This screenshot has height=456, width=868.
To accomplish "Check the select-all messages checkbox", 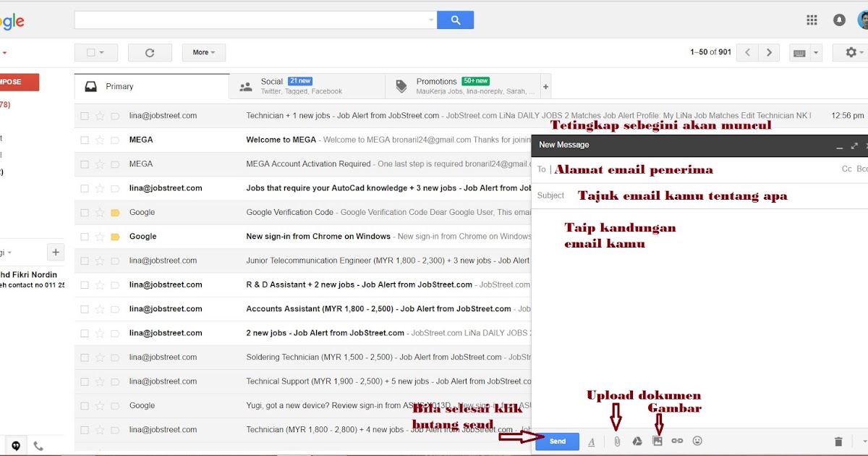I will click(90, 52).
